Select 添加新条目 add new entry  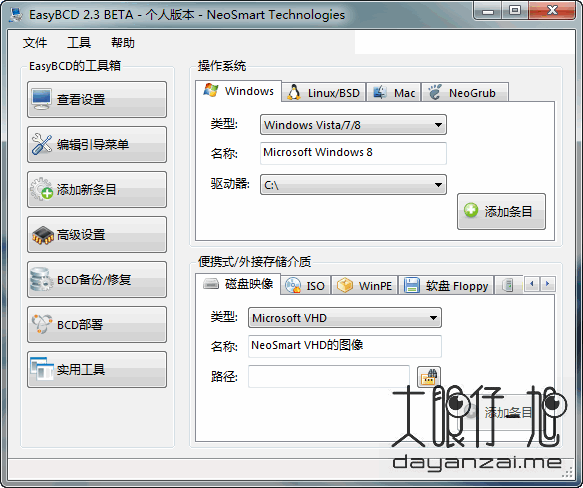(97, 190)
